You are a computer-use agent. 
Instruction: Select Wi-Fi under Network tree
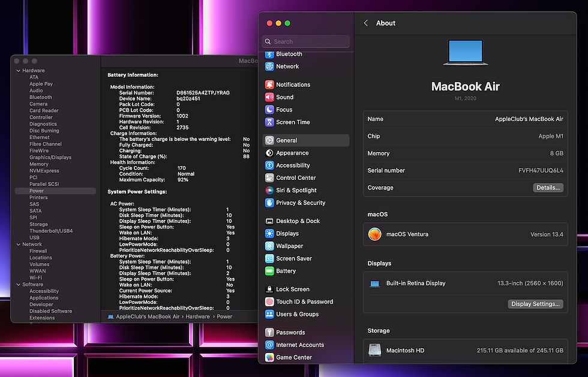pos(35,278)
